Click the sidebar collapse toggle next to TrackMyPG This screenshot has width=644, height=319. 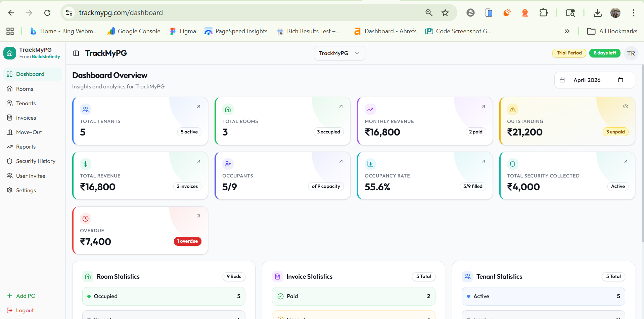[x=76, y=53]
